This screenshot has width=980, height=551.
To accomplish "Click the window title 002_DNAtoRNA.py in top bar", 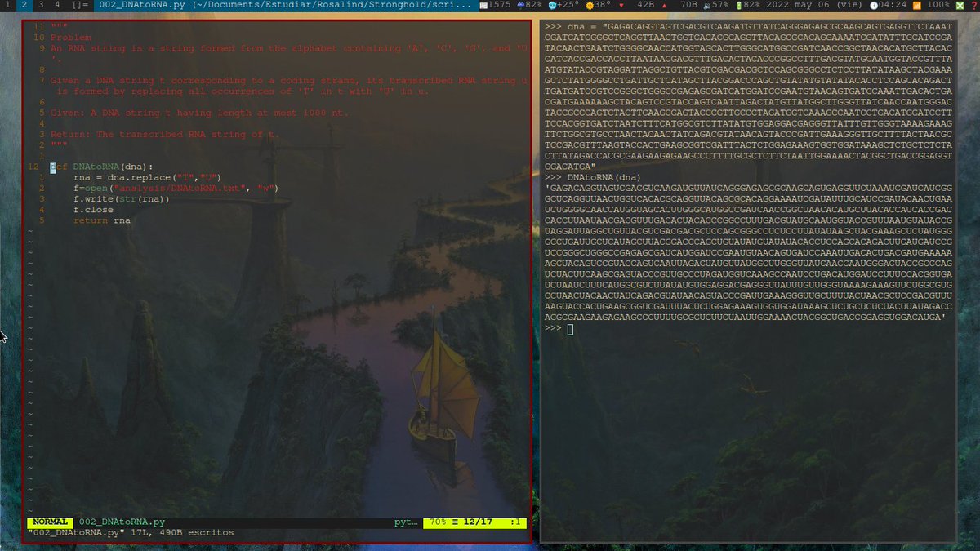I will (x=284, y=5).
